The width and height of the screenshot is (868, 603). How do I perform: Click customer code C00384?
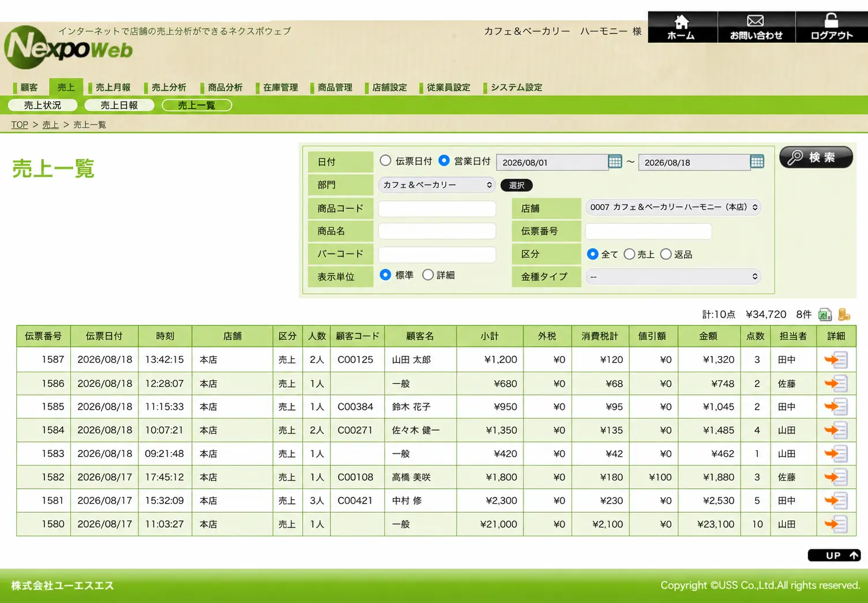[355, 407]
